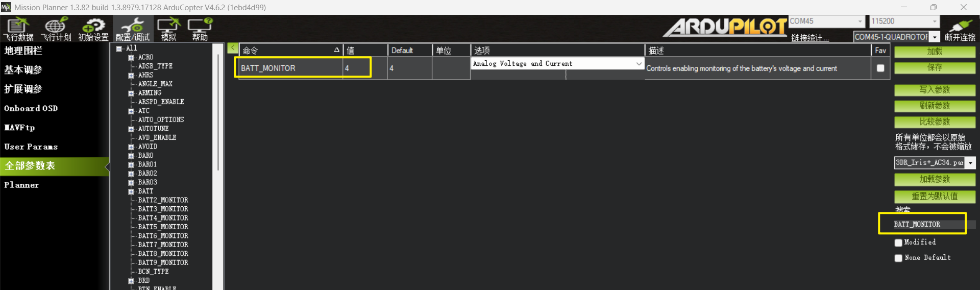The image size is (980, 290).
Task: Open the COM45 port dropdown
Action: pos(860,21)
